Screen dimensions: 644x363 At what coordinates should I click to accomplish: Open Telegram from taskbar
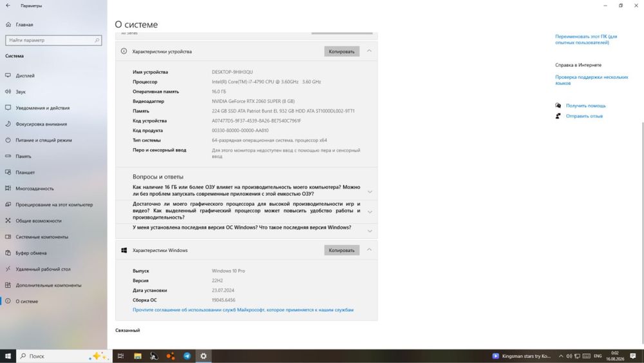(187, 356)
